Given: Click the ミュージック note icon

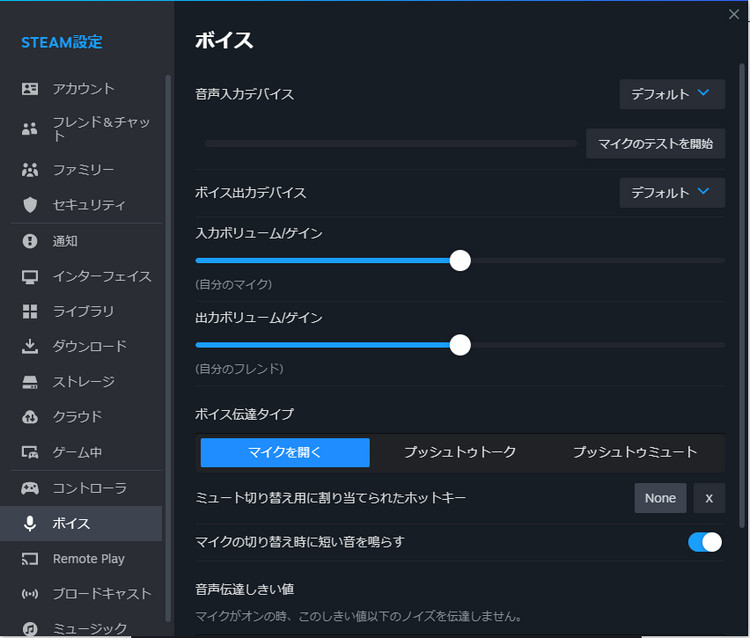Looking at the screenshot, I should tap(30, 629).
